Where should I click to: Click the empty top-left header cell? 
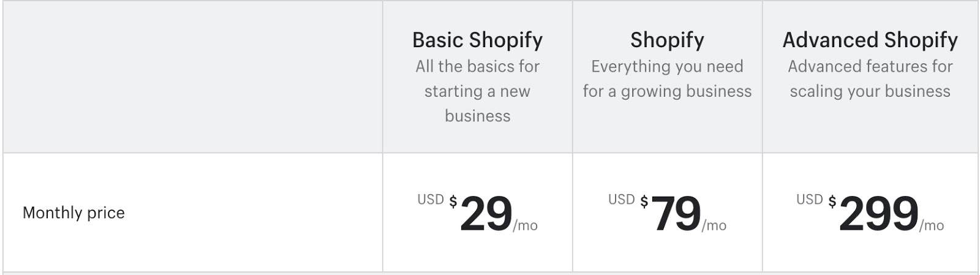192,77
